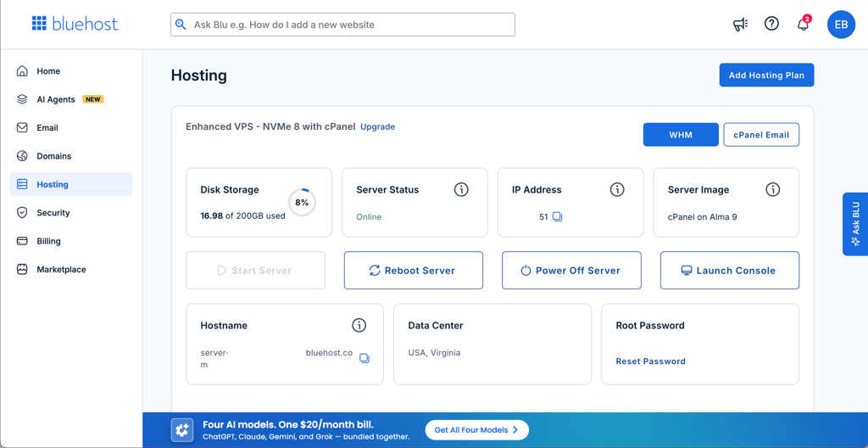Viewport: 868px width, 448px height.
Task: Show Server Image info icon
Action: (x=773, y=189)
